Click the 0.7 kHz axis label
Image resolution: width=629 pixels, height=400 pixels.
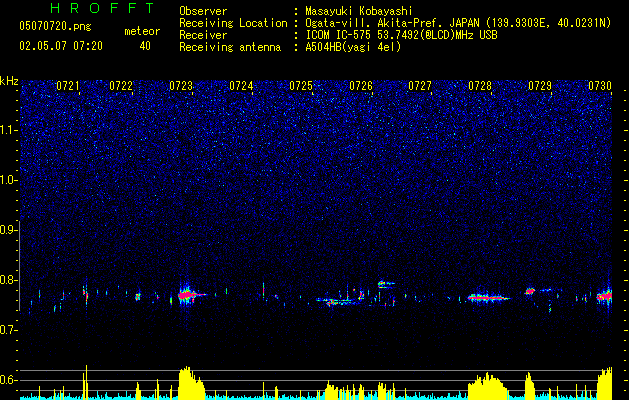[8, 330]
